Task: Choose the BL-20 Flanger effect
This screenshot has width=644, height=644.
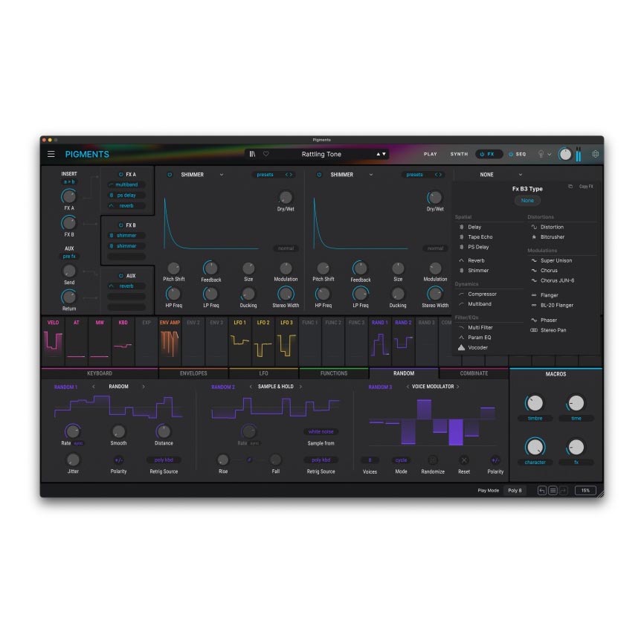Action: pyautogui.click(x=556, y=305)
